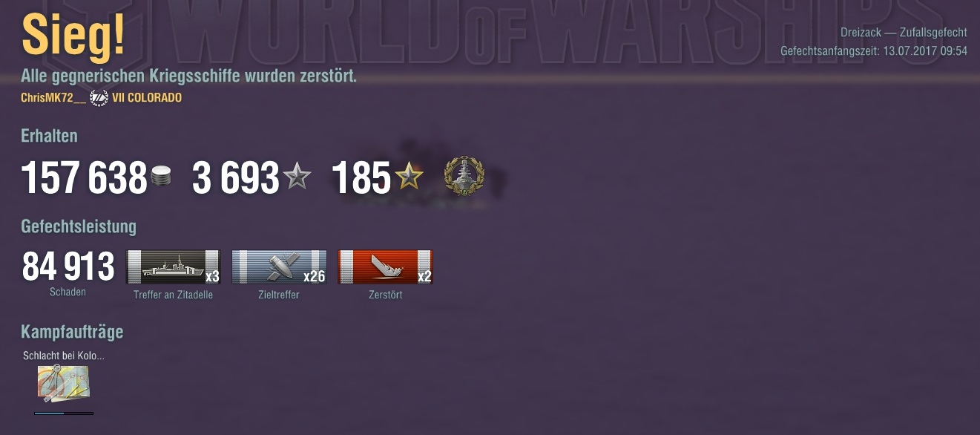Viewport: 980px width, 435px height.
Task: Click the mission progress bar below the map
Action: [64, 413]
